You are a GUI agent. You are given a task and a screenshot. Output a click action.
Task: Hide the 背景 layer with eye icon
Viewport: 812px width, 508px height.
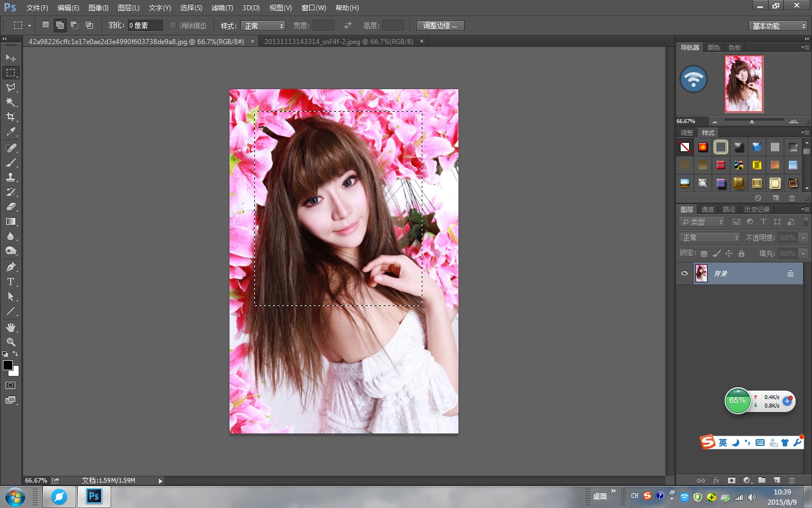coord(685,273)
